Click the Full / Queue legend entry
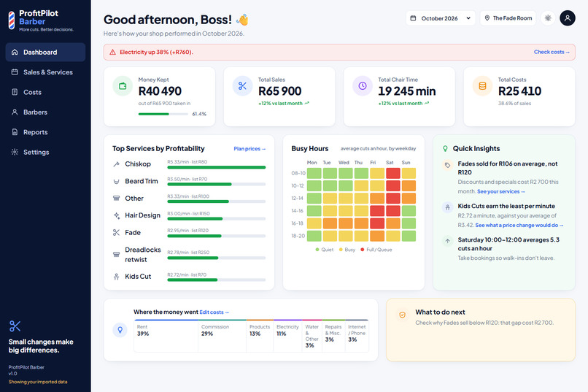 coord(376,250)
